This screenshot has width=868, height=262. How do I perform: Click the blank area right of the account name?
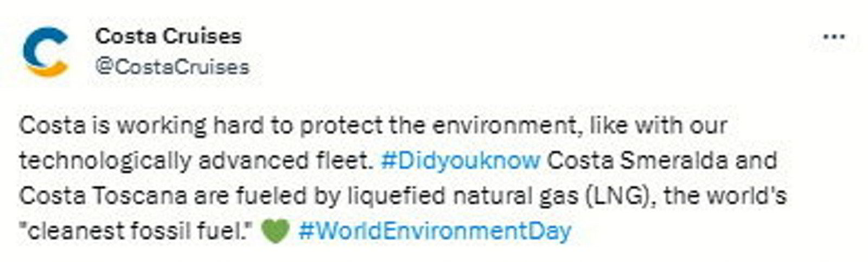point(532,37)
